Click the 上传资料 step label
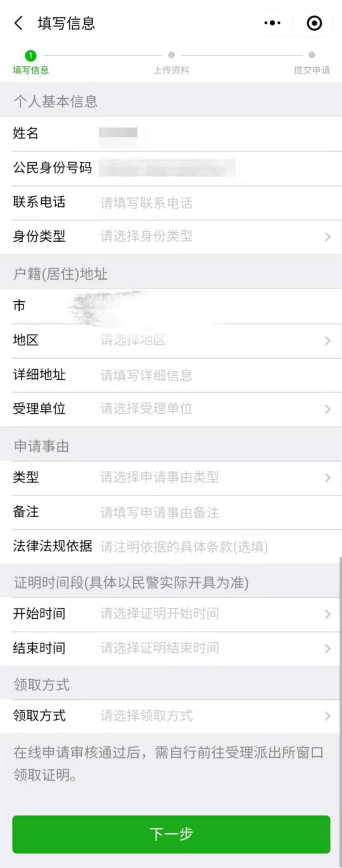Screen dimensions: 342x868 tap(171, 70)
